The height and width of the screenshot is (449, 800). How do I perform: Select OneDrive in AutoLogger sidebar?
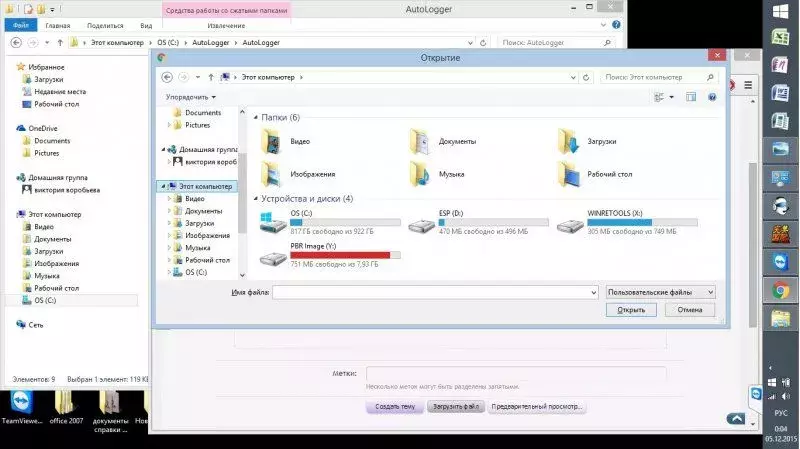click(37, 129)
